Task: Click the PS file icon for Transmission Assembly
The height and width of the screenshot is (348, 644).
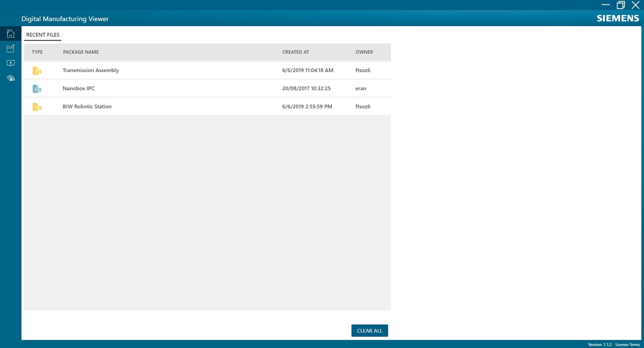Action: (37, 70)
